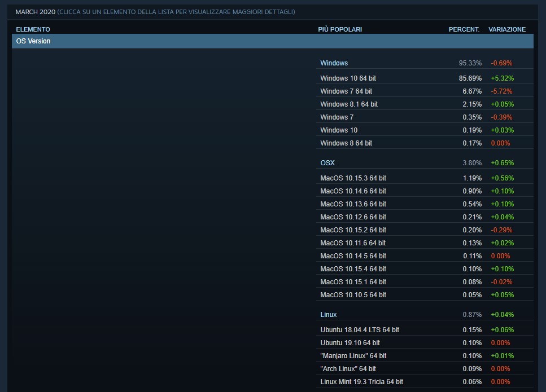The height and width of the screenshot is (392, 546).
Task: Click the VARIAZIONE column header
Action: click(x=507, y=29)
